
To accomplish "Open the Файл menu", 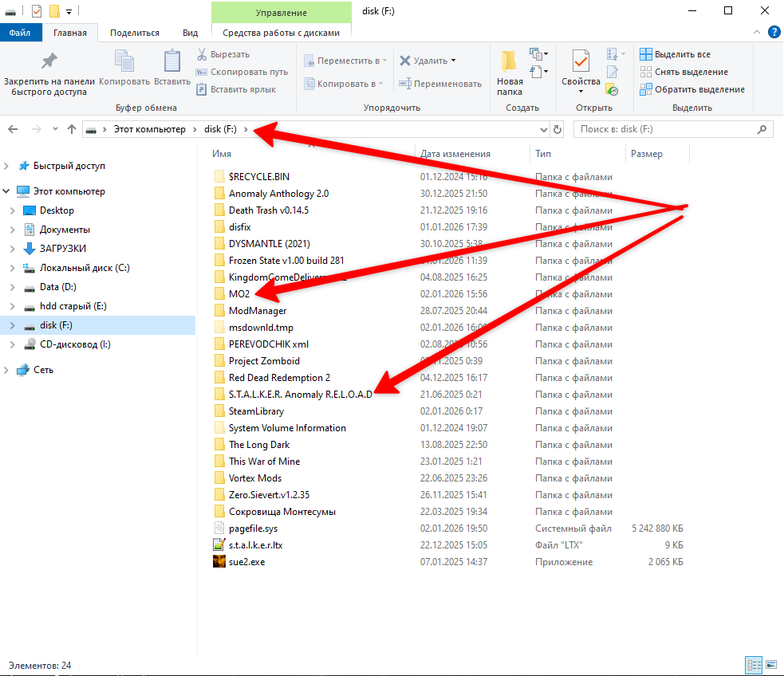I will pos(20,33).
